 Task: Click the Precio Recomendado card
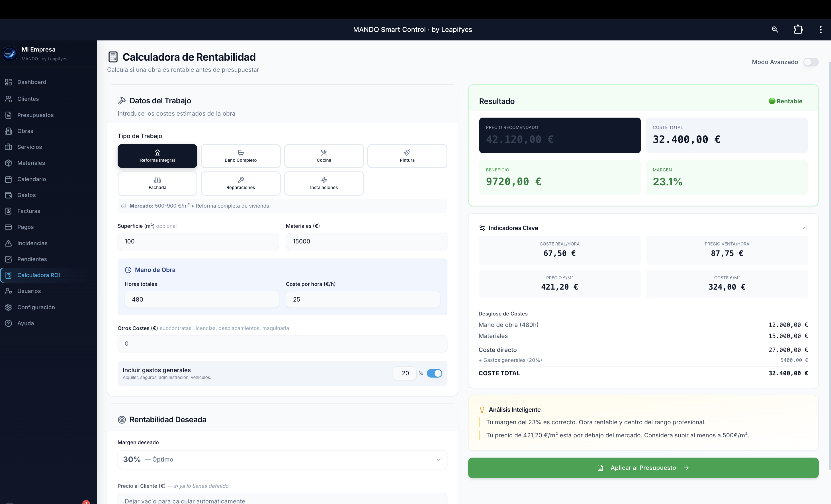[560, 135]
